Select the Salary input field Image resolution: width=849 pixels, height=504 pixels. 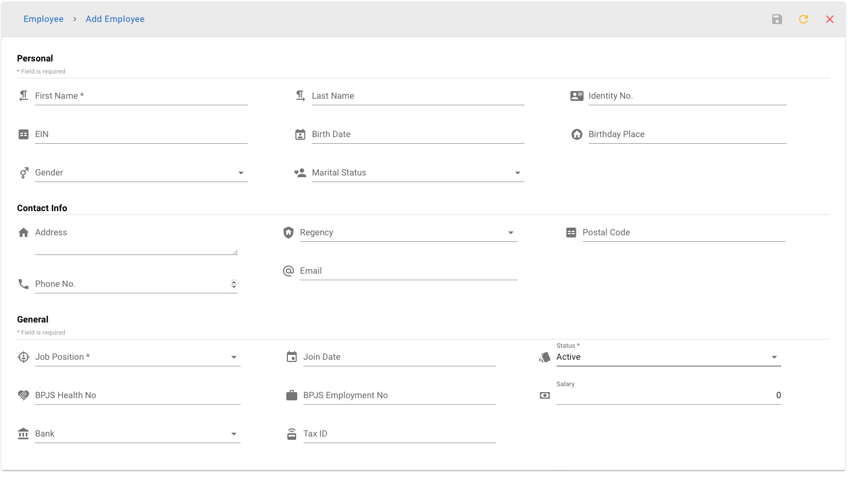click(668, 395)
